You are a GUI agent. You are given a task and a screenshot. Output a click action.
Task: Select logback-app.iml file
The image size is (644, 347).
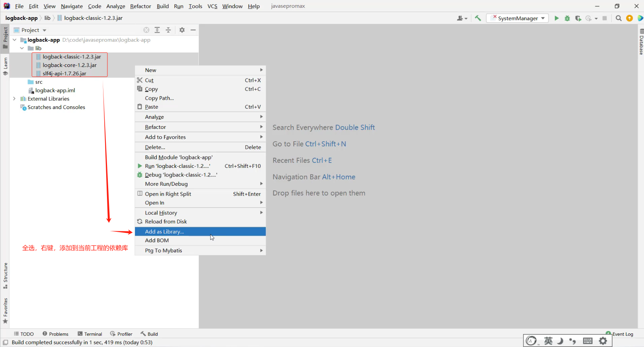click(x=51, y=90)
